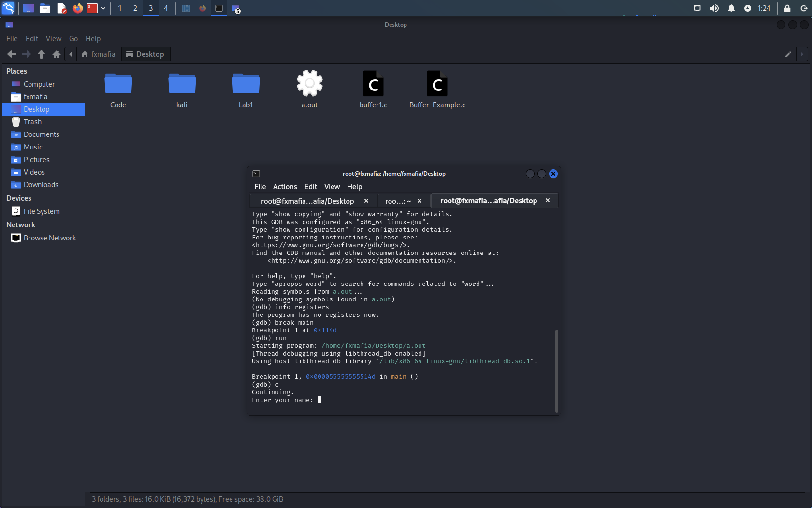Open the volume control in system tray
Image resolution: width=812 pixels, height=508 pixels.
tap(714, 8)
